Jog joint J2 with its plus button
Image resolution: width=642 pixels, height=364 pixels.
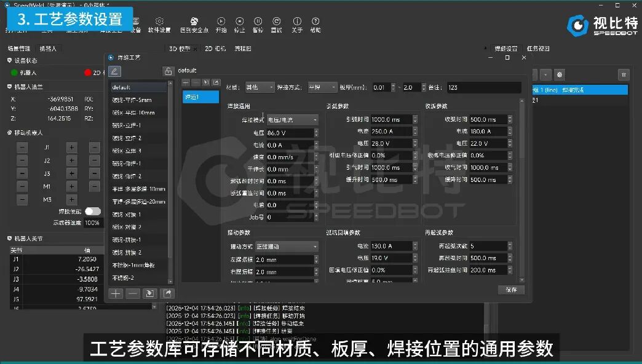coord(71,160)
